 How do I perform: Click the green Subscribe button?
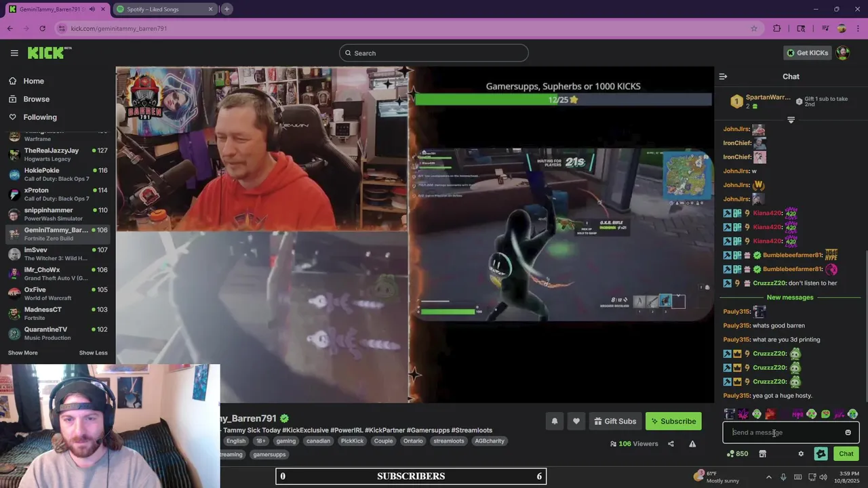coord(673,421)
